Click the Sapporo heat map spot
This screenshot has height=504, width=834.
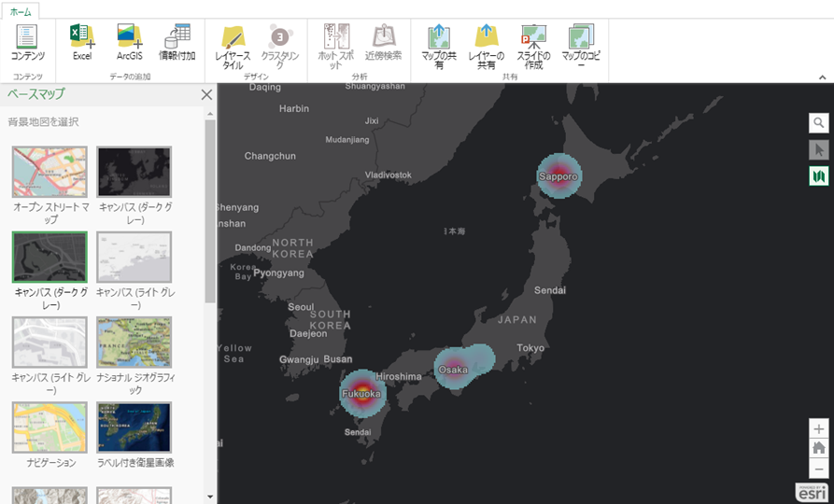558,176
